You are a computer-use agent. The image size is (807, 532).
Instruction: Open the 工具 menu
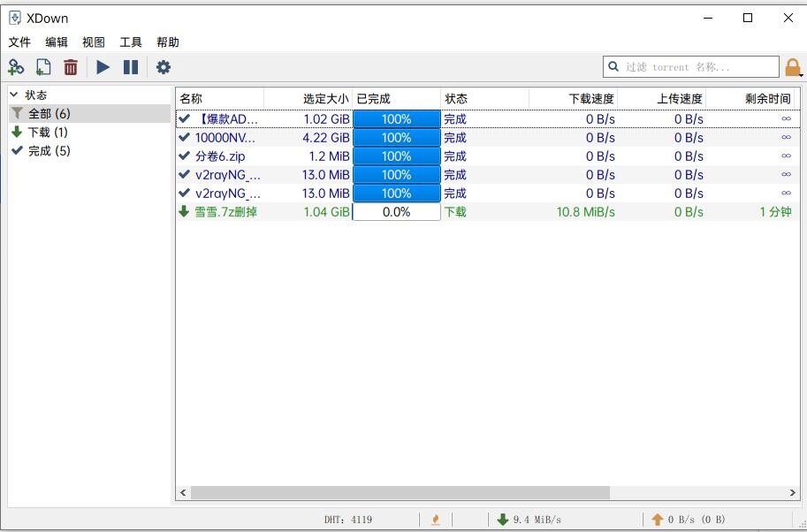tap(131, 42)
